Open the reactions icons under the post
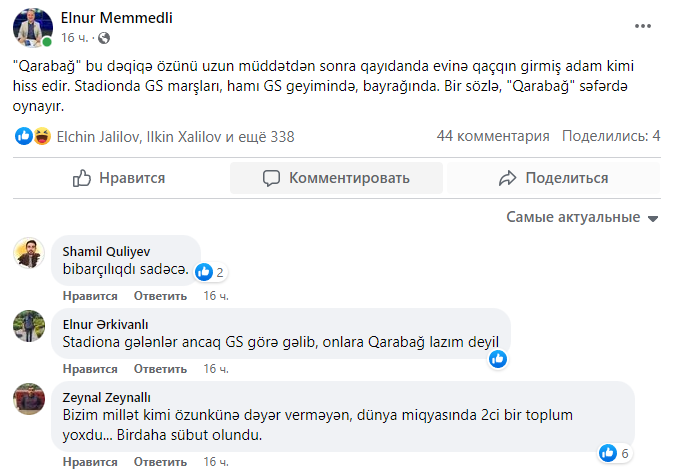This screenshot has width=673, height=472. [x=34, y=136]
